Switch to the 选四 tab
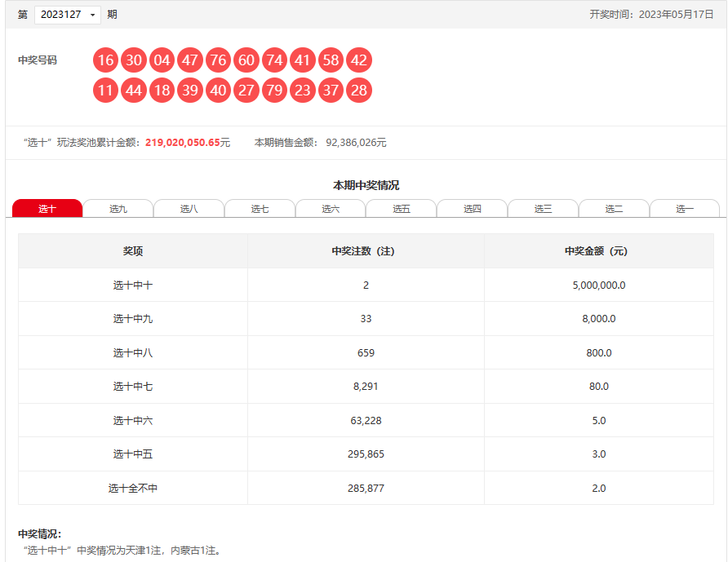The image size is (728, 562). coord(473,209)
